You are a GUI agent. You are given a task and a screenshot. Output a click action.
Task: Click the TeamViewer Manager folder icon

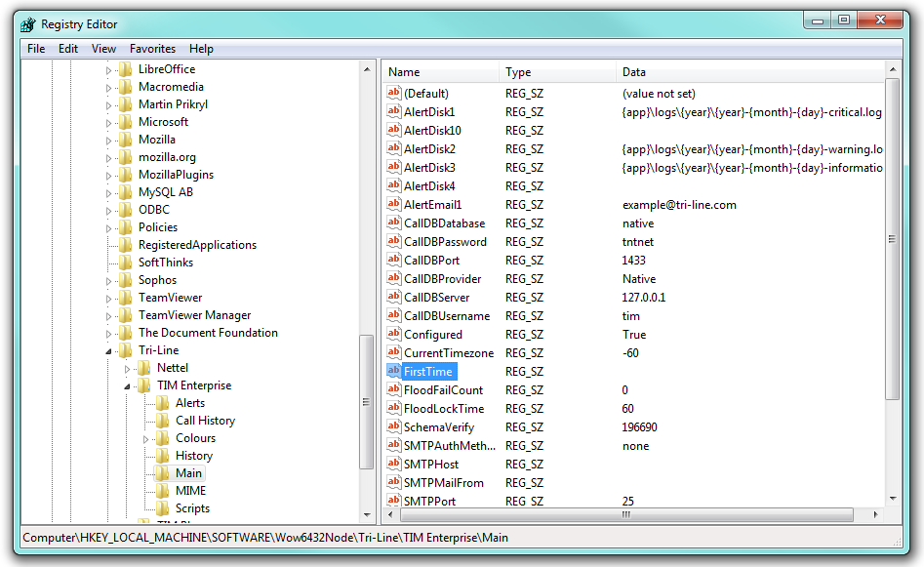[x=125, y=315]
